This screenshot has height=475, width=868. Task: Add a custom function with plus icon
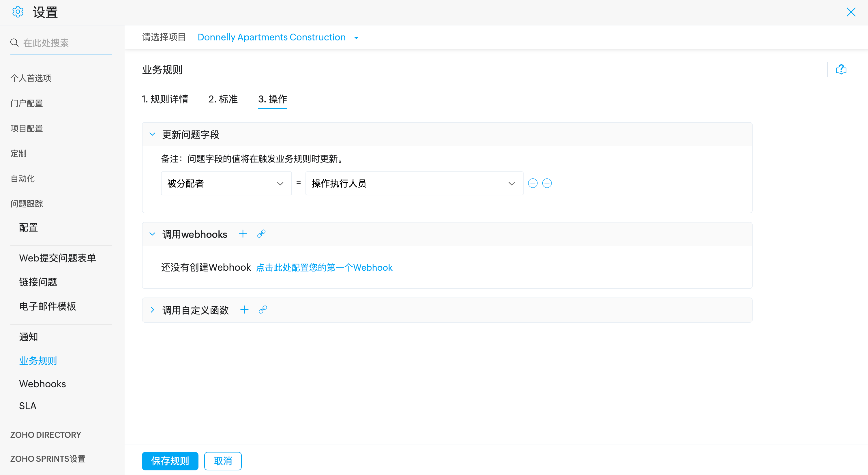[x=244, y=310]
